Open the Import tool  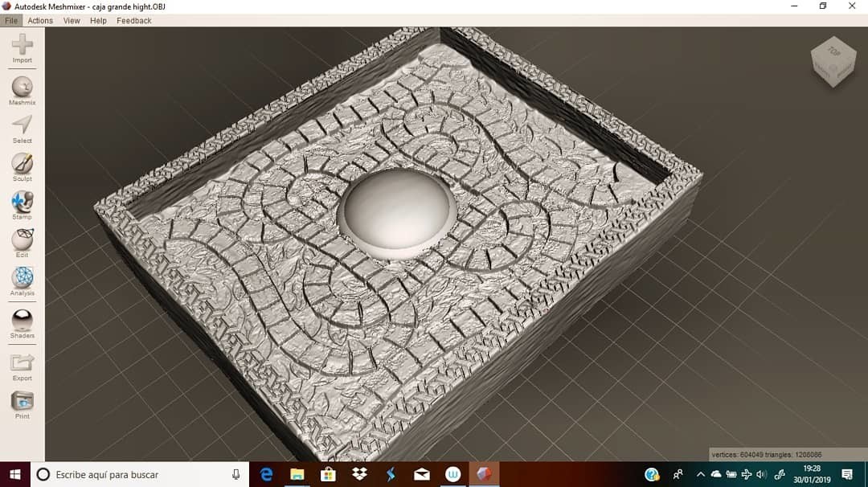pyautogui.click(x=23, y=49)
